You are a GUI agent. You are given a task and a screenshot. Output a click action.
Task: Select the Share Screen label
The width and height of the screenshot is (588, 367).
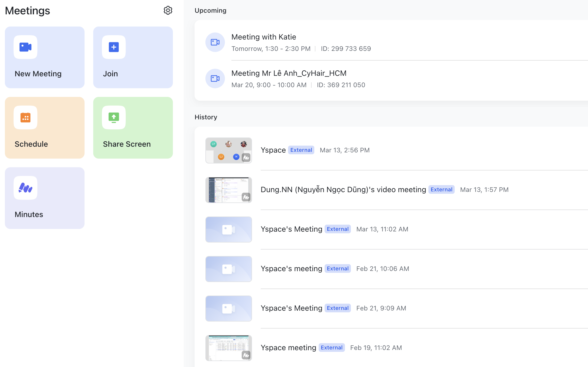pos(127,144)
